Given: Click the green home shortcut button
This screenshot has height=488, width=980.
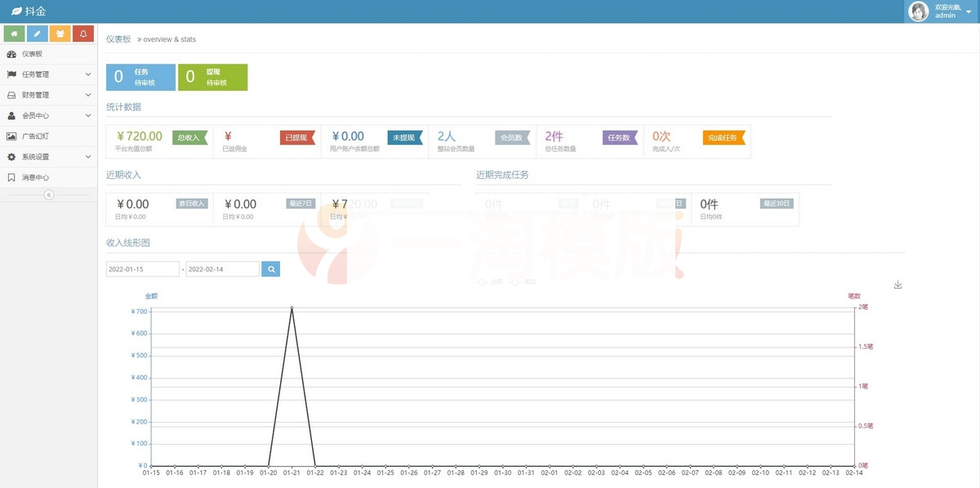Looking at the screenshot, I should tap(14, 34).
